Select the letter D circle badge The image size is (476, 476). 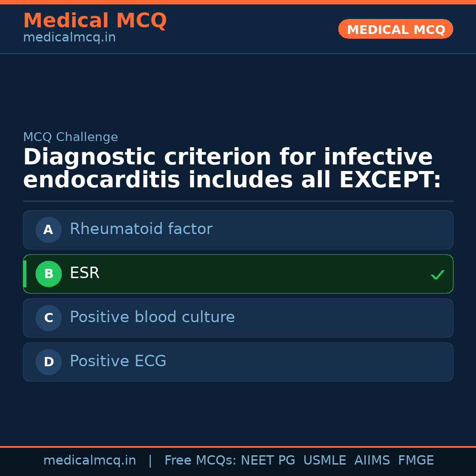48,362
